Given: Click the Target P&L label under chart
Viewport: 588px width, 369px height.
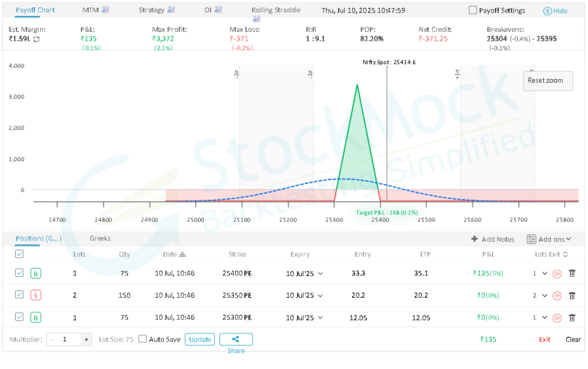Looking at the screenshot, I should tap(387, 213).
